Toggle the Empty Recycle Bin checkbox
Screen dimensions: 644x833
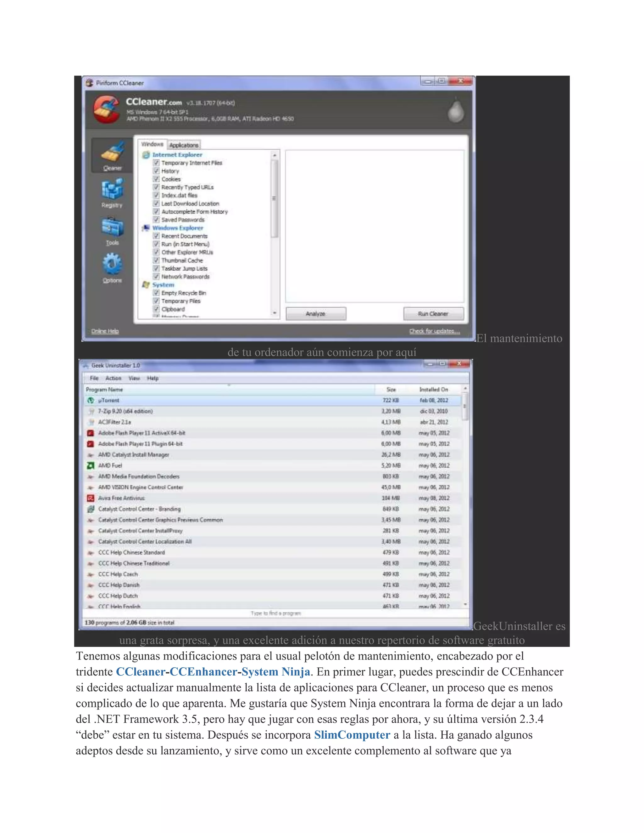click(156, 293)
